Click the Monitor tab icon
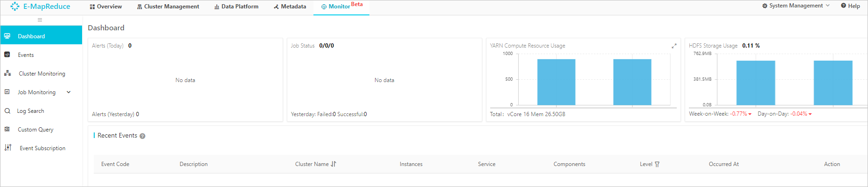Viewport: 868px width, 187px height. point(324,7)
